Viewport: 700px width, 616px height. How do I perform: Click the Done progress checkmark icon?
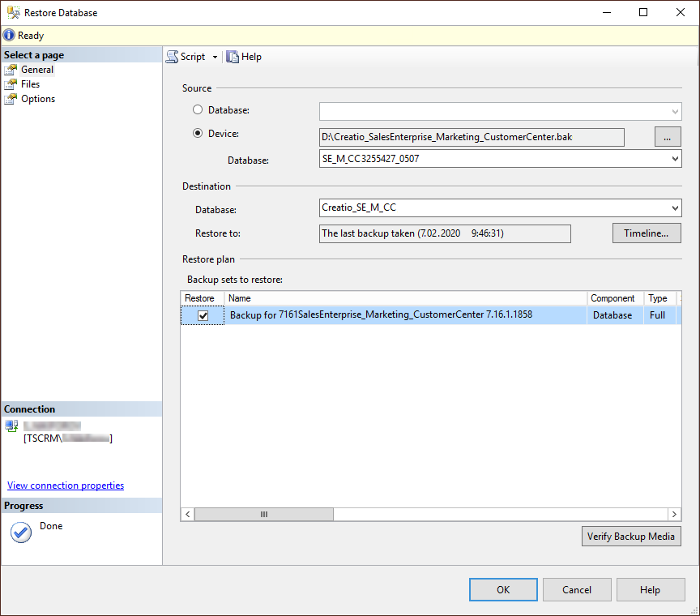click(x=21, y=533)
